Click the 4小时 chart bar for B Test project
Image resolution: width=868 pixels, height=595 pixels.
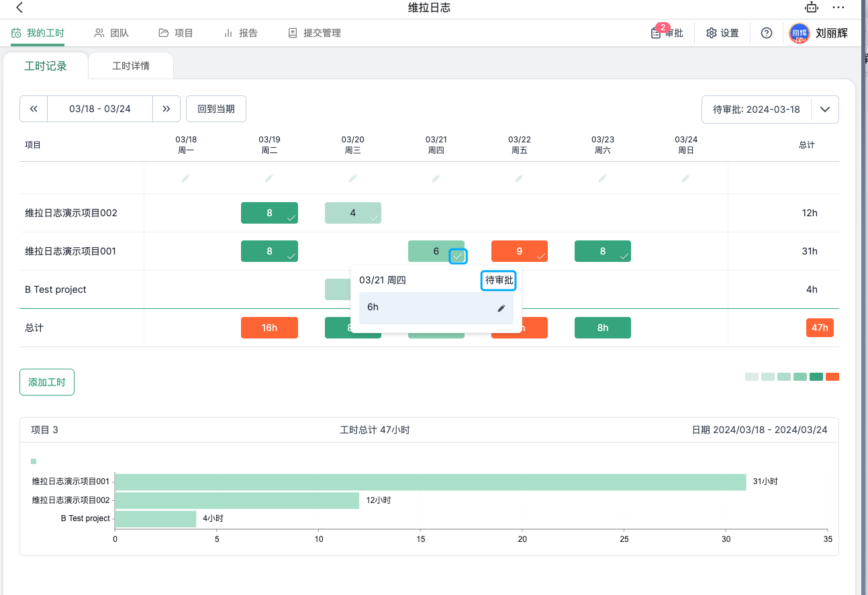pyautogui.click(x=156, y=518)
